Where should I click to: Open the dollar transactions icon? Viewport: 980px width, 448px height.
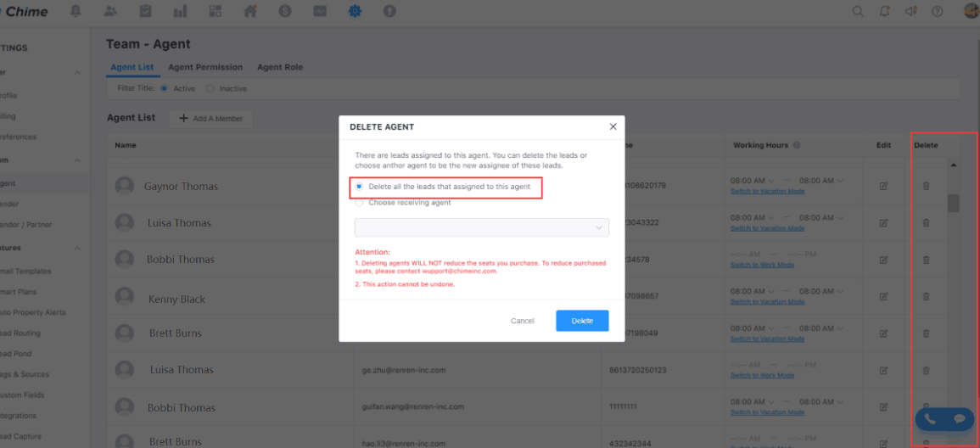(x=285, y=11)
